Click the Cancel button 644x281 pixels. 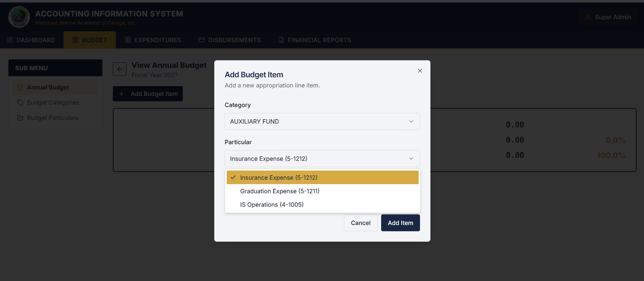pos(361,223)
